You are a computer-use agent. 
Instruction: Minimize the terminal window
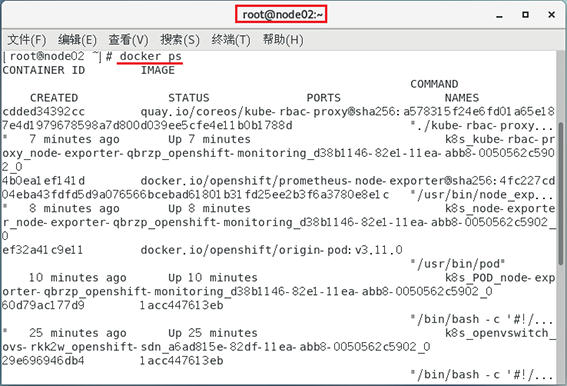click(499, 15)
